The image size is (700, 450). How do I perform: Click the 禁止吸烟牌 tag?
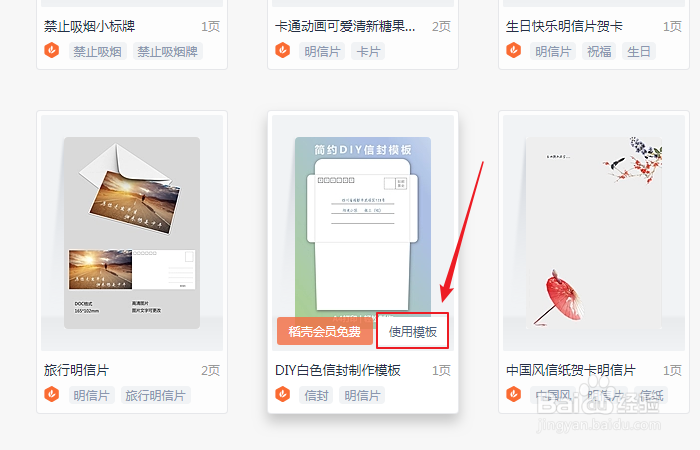click(167, 51)
